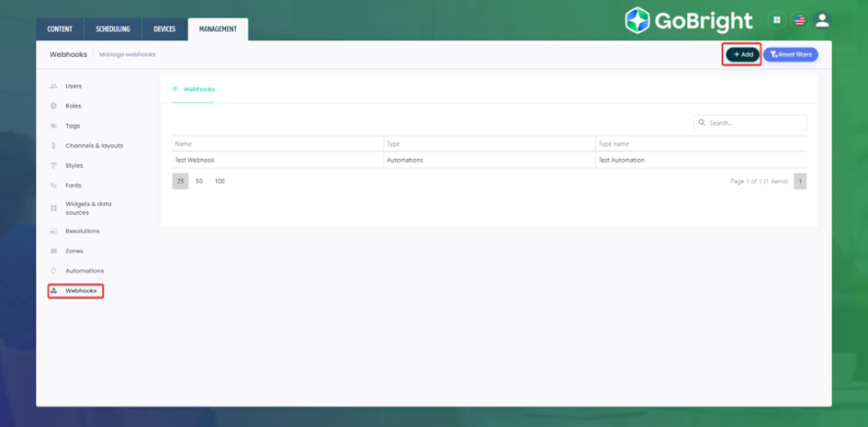Open the Devices tab
The width and height of the screenshot is (868, 427).
[x=164, y=29]
